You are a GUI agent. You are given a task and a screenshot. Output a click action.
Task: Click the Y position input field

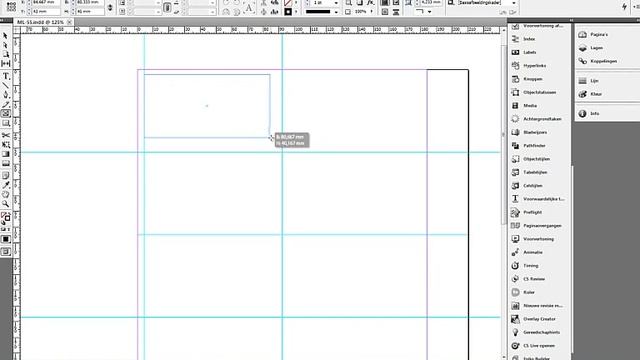click(x=46, y=11)
